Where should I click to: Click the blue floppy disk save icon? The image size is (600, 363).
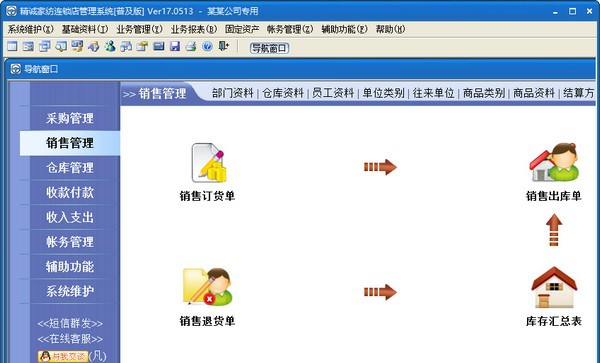[175, 47]
